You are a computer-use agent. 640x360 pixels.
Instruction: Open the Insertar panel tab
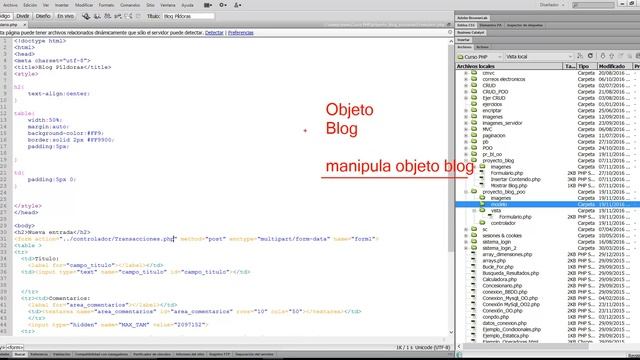click(463, 40)
